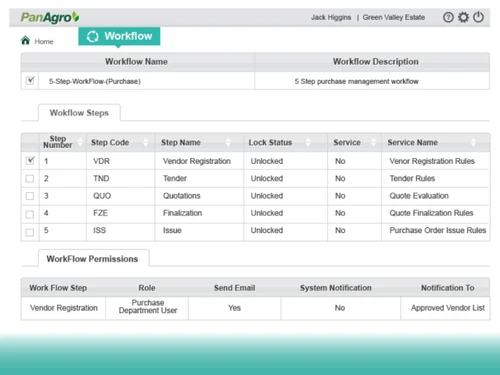500x375 pixels.
Task: Select the Workflow tab
Action: [119, 36]
